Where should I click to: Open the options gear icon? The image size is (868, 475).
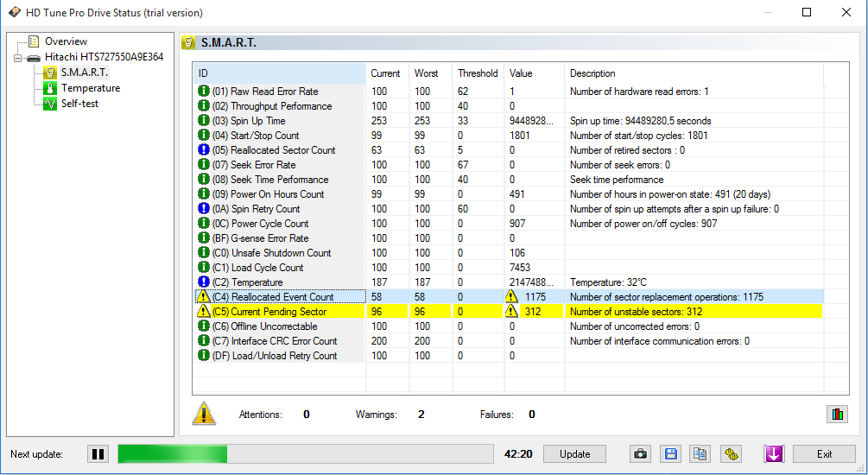click(x=732, y=454)
